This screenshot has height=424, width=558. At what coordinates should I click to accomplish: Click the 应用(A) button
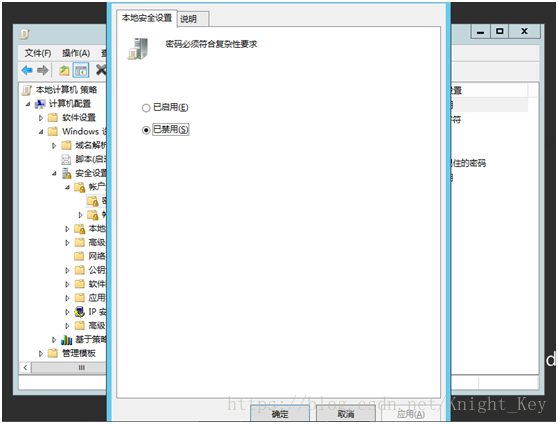411,414
